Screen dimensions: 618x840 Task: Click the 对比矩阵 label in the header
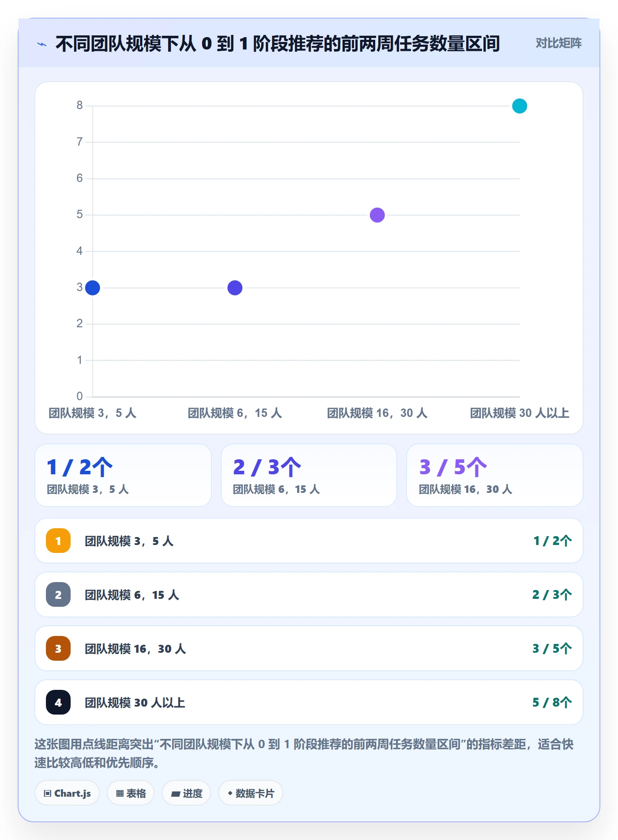pos(558,43)
